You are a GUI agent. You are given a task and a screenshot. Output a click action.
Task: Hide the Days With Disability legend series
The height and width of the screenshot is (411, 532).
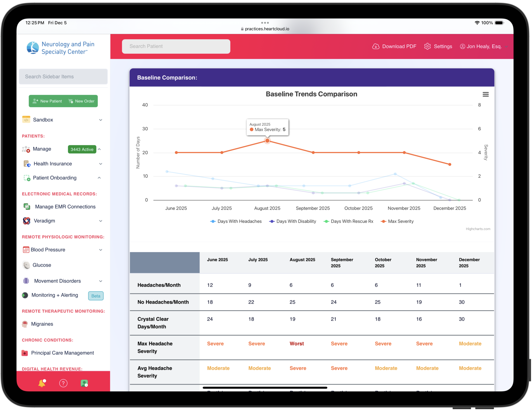point(293,221)
